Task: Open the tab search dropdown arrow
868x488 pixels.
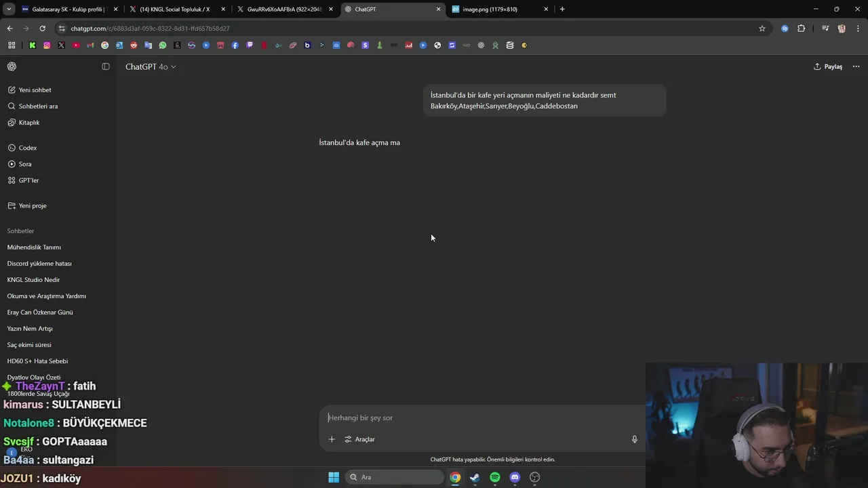Action: click(9, 9)
